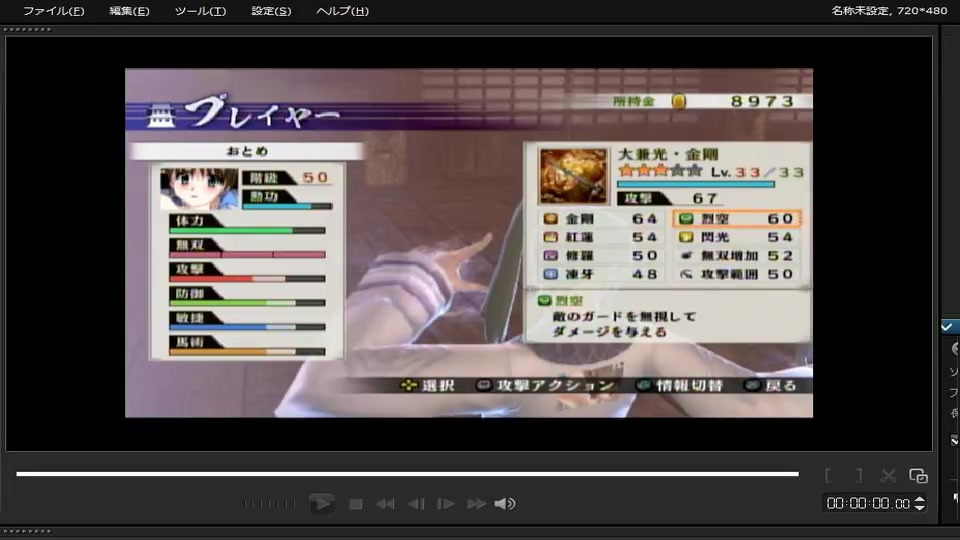Step back one frame

tap(416, 504)
